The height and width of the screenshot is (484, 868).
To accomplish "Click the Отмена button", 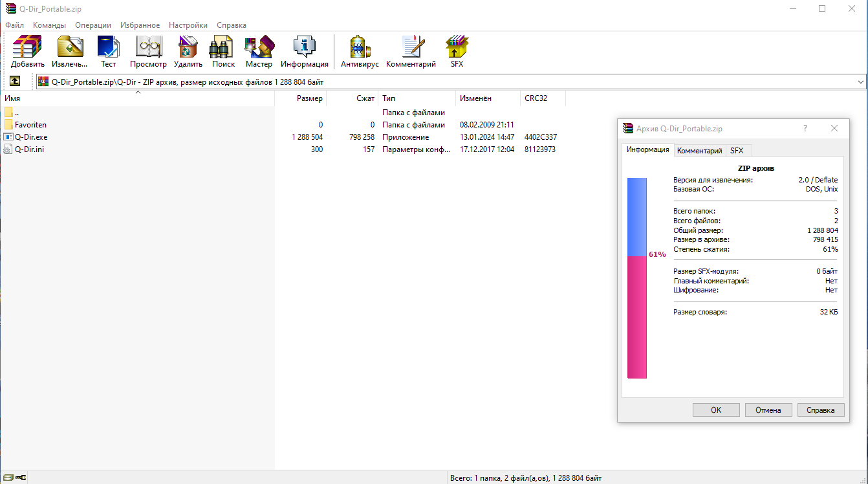I will click(x=768, y=410).
